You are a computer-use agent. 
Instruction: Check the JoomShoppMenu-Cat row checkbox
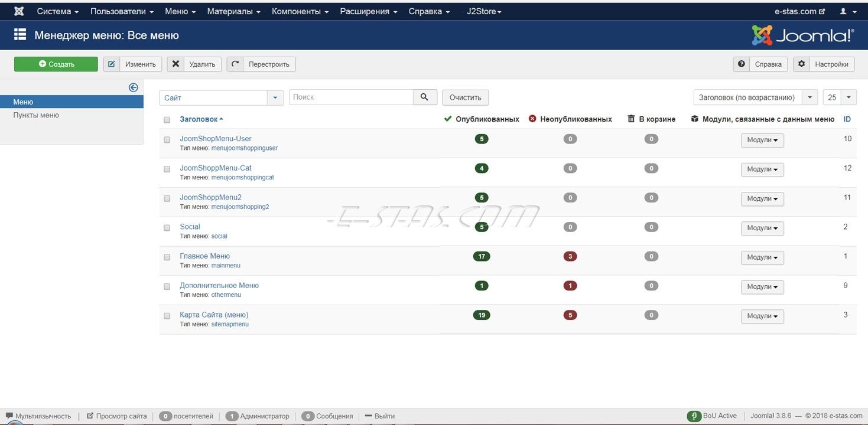[167, 169]
